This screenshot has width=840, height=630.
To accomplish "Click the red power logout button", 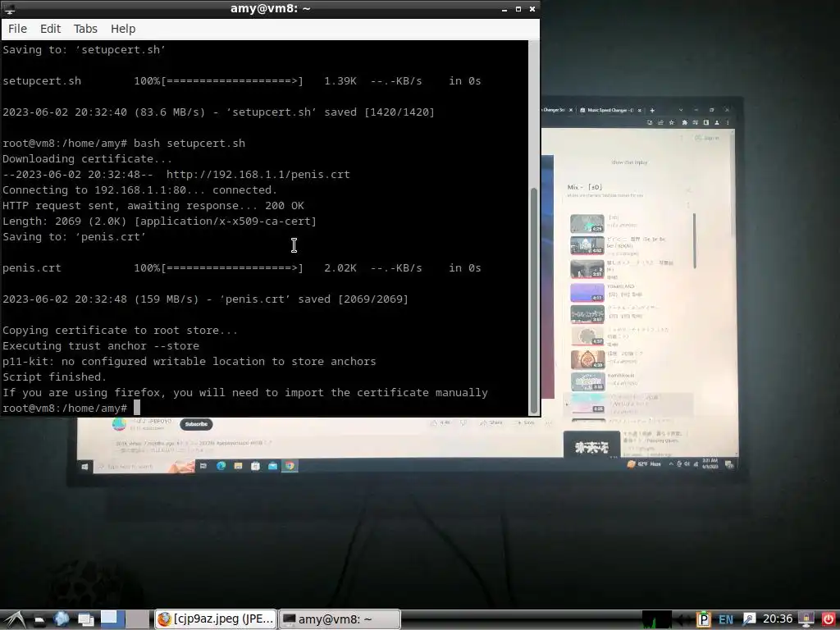I will pos(829,620).
